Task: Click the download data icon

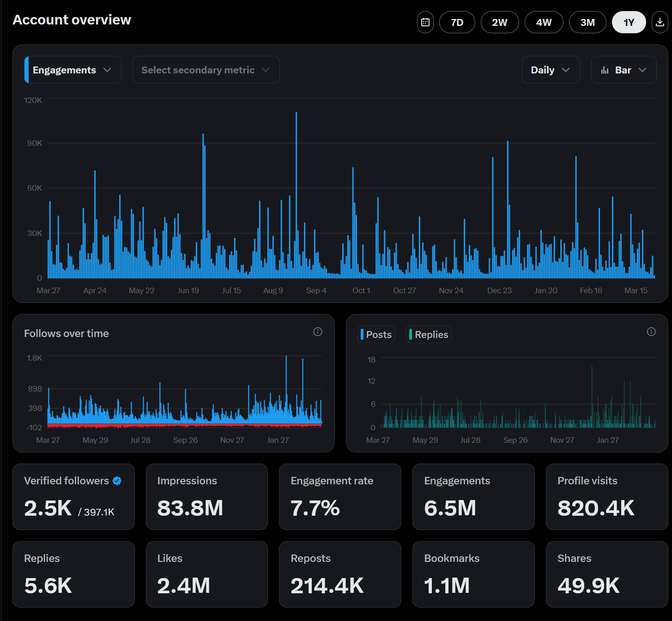Action: pyautogui.click(x=660, y=22)
